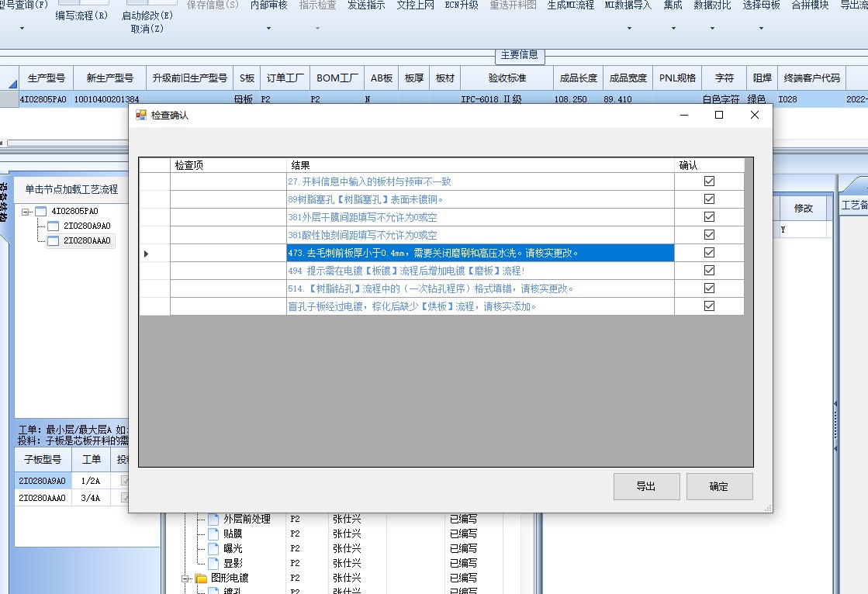The height and width of the screenshot is (594, 868).
Task: Click 发送指示 in toolbar
Action: (x=366, y=5)
